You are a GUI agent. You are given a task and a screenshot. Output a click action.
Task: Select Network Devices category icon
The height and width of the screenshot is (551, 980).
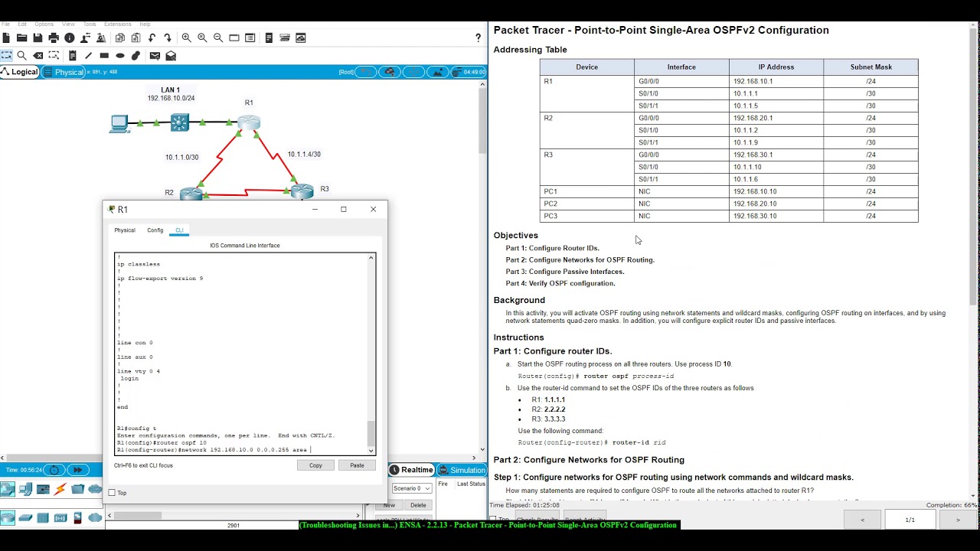click(8, 489)
